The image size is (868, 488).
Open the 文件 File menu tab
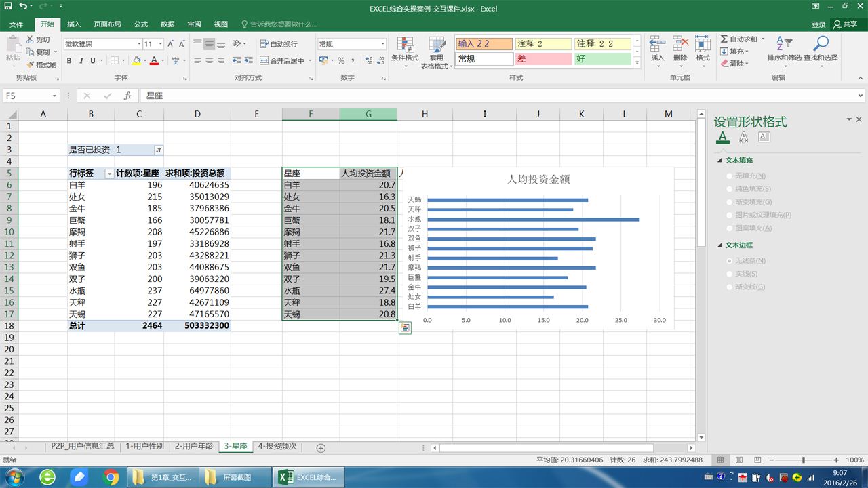pos(16,24)
